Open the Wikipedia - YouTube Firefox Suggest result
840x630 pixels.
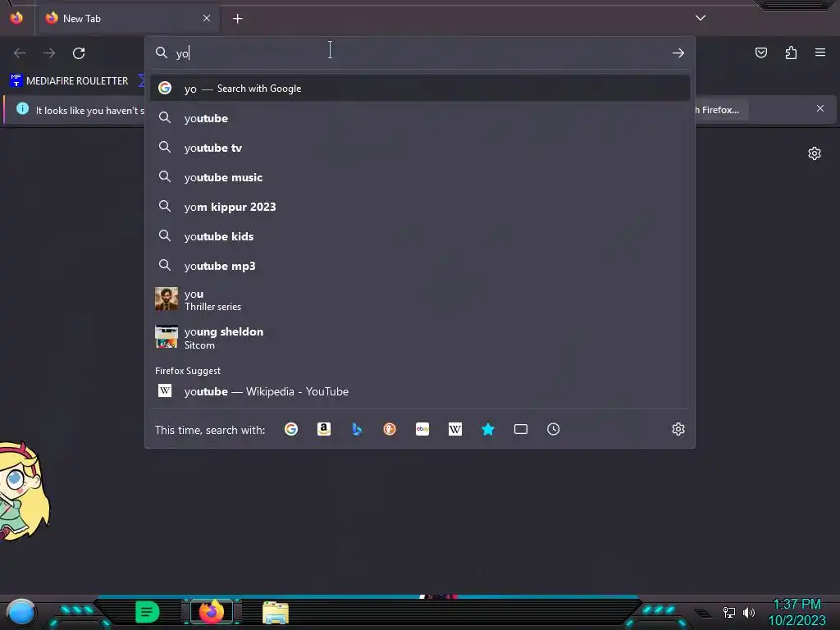coord(420,391)
